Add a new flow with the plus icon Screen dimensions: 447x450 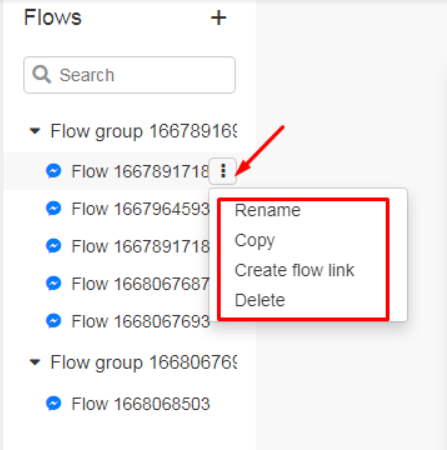coord(218,18)
